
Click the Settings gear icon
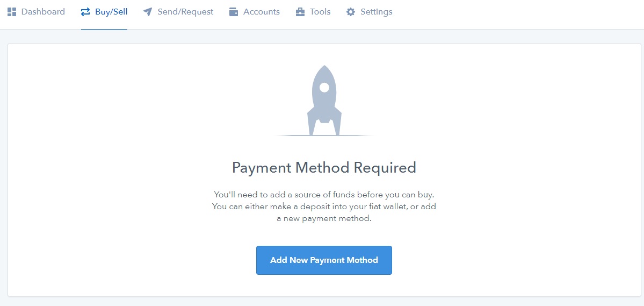coord(351,12)
